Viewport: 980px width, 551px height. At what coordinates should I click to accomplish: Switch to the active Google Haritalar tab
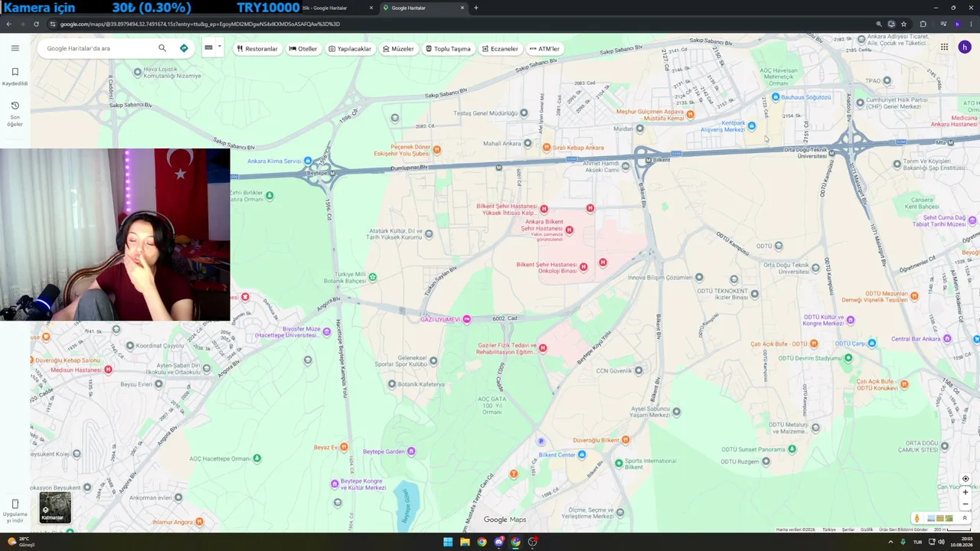tap(423, 8)
